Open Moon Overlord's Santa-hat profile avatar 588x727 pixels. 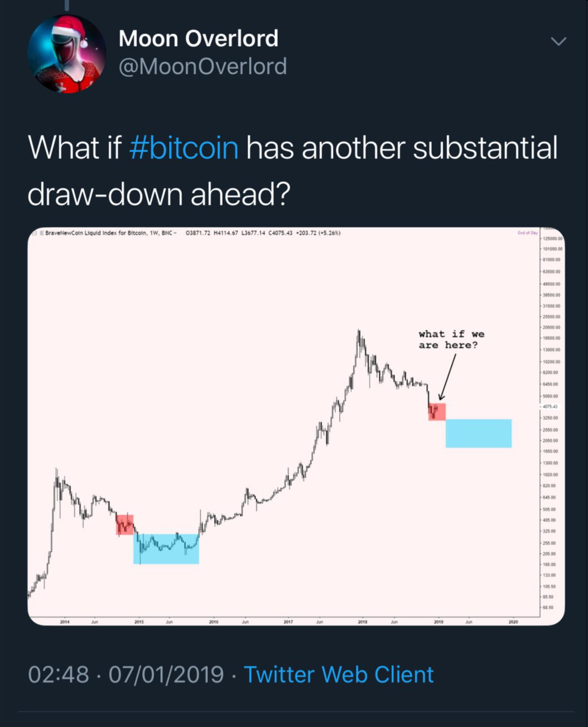point(67,53)
